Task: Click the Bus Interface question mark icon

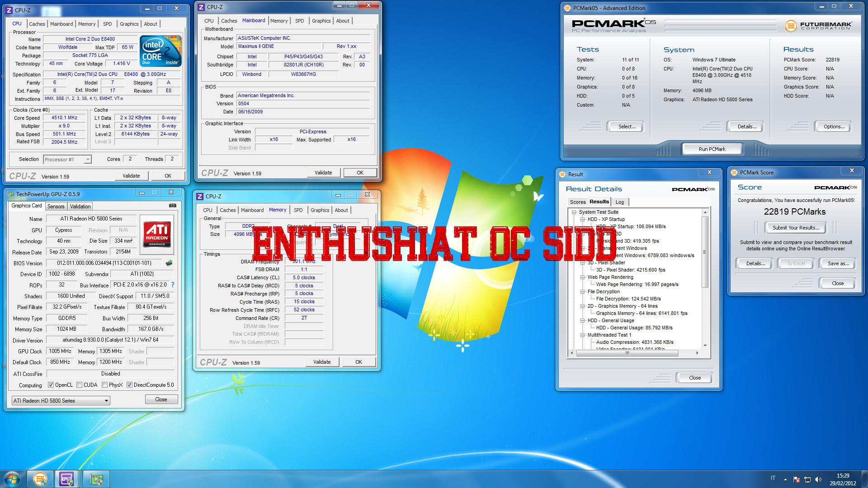Action: click(x=173, y=285)
